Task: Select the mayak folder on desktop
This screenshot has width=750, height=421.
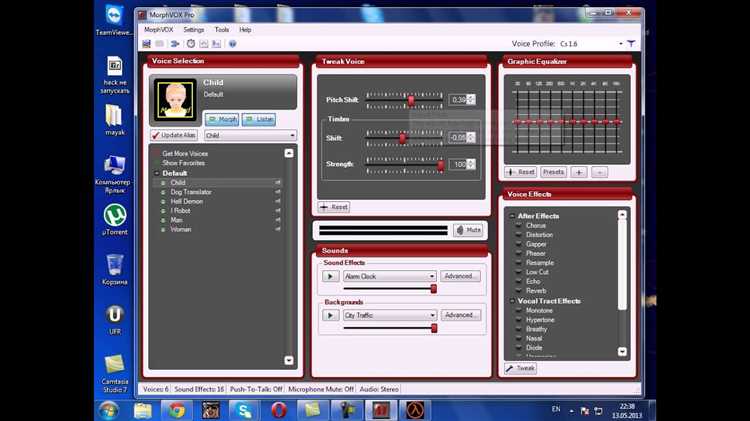Action: (114, 119)
